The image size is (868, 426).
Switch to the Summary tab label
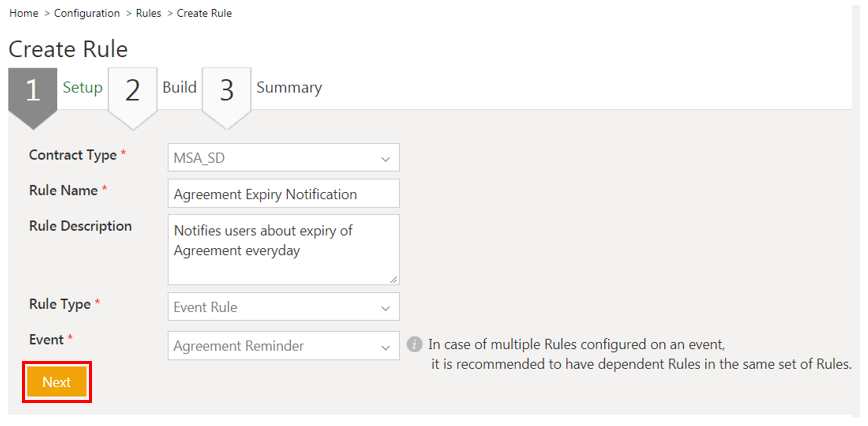coord(289,87)
